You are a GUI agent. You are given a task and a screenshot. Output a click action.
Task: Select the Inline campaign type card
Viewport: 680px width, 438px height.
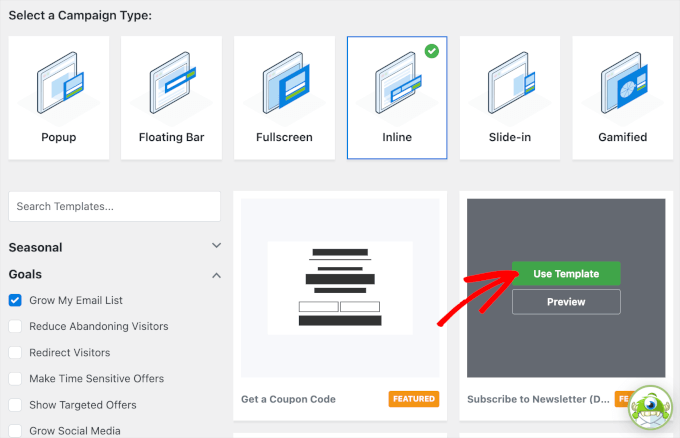point(397,98)
